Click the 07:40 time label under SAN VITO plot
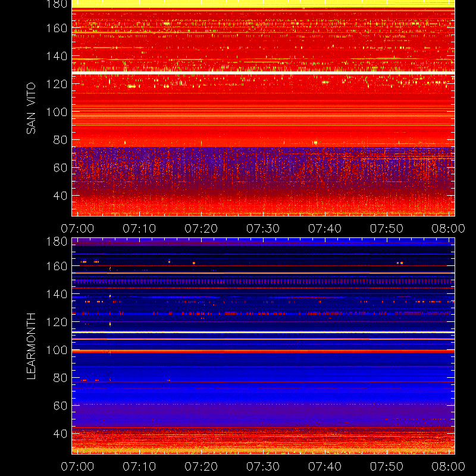 coord(325,228)
